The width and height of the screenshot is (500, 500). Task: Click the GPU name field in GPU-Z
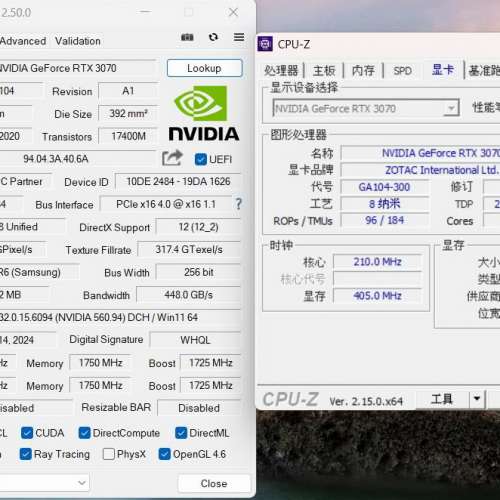[77, 68]
